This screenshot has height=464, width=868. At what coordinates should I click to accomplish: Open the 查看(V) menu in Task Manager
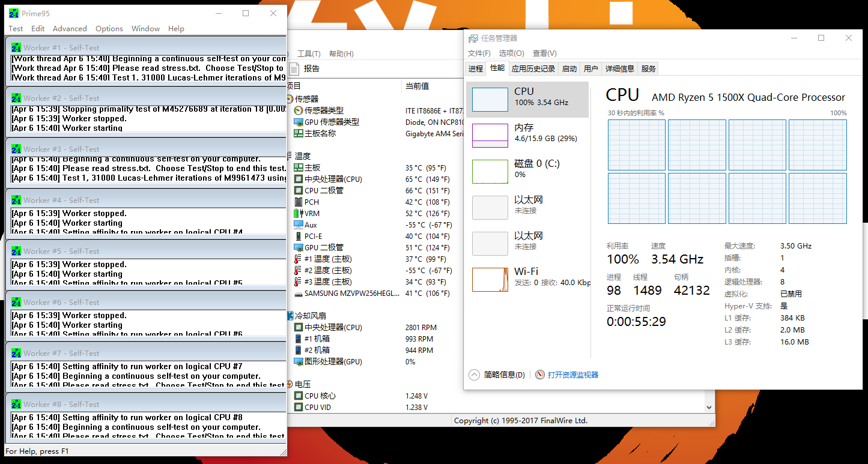coord(544,53)
